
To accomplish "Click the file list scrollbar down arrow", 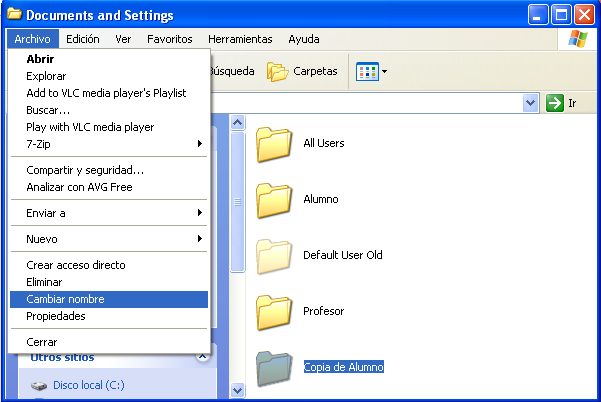I will click(x=238, y=390).
